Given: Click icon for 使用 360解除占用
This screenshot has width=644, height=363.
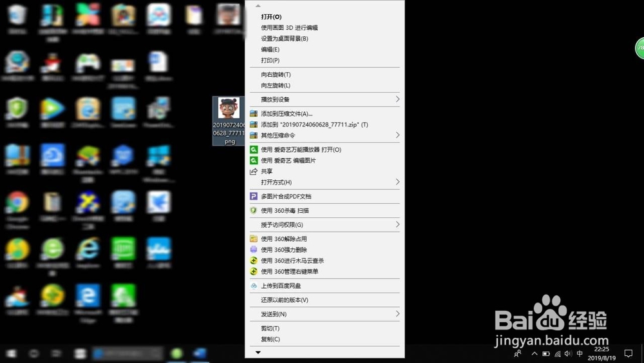Looking at the screenshot, I should [x=254, y=239].
